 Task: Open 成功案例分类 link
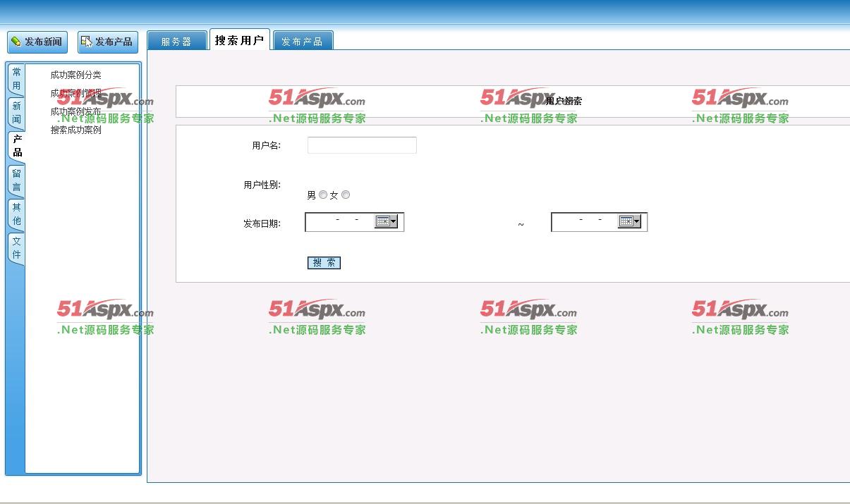75,75
